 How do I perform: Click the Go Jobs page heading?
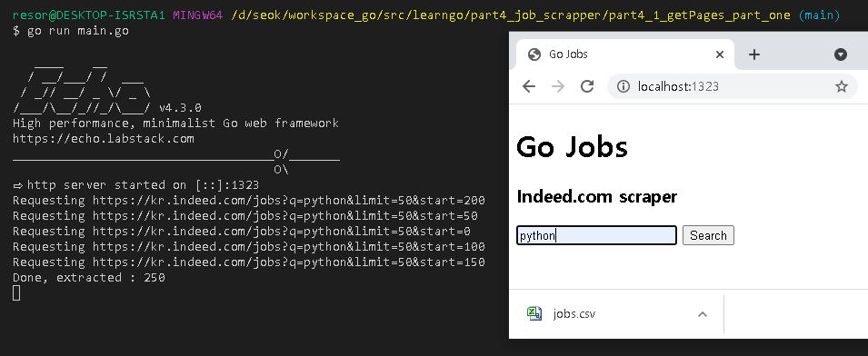coord(572,147)
